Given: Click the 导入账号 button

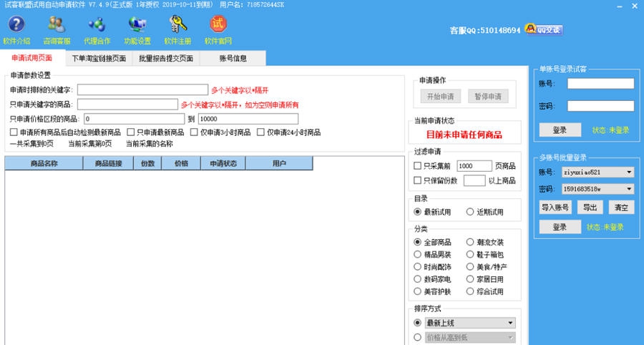Looking at the screenshot, I should click(x=555, y=208).
